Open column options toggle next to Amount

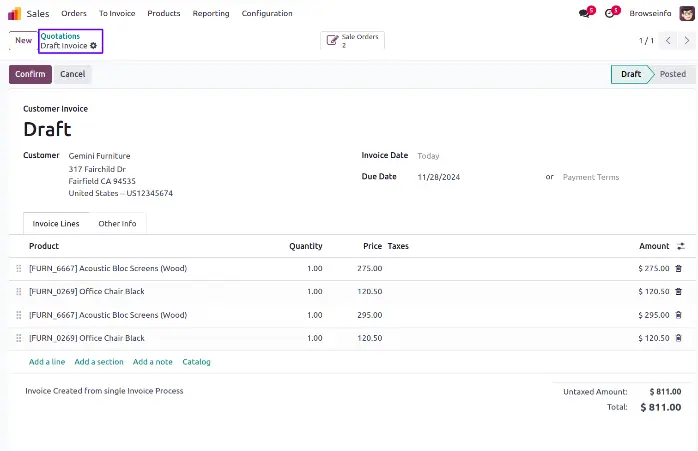point(681,246)
